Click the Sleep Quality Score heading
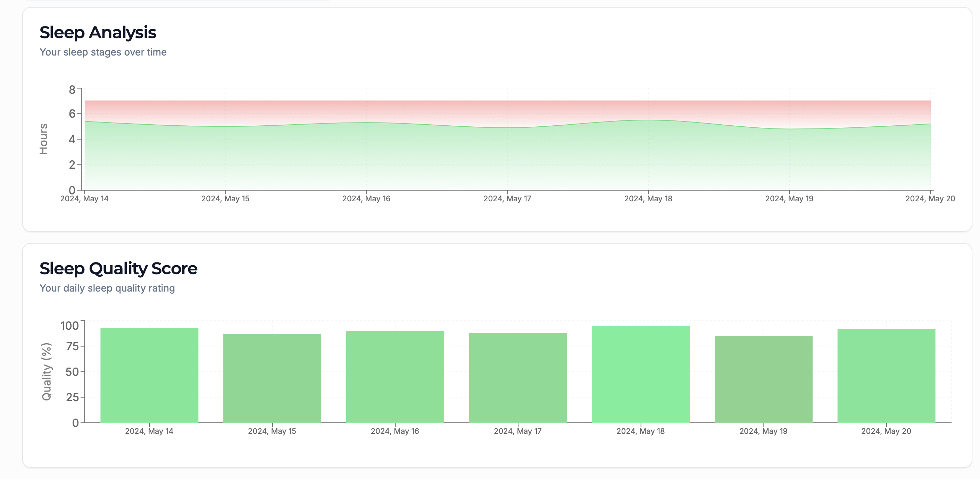 click(x=118, y=268)
